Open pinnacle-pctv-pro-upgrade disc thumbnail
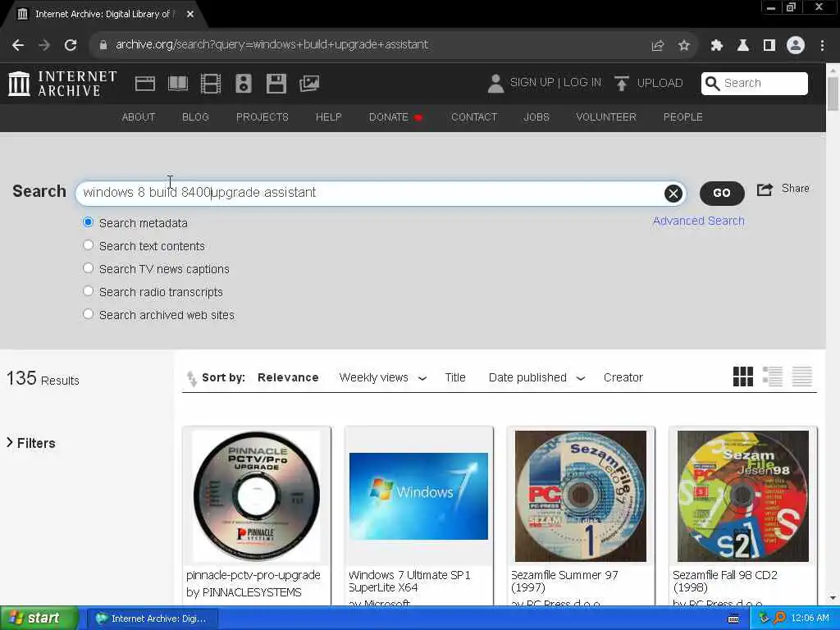Image resolution: width=840 pixels, height=630 pixels. [257, 496]
